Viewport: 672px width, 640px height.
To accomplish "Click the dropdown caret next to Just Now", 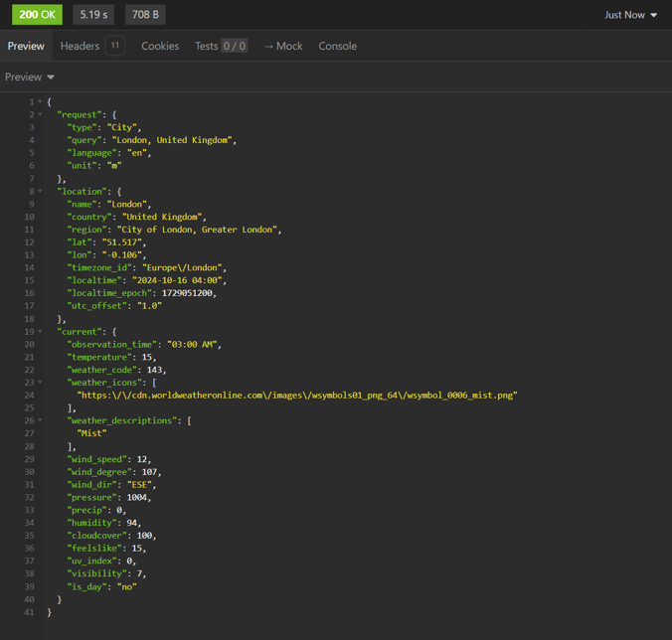I will click(653, 16).
